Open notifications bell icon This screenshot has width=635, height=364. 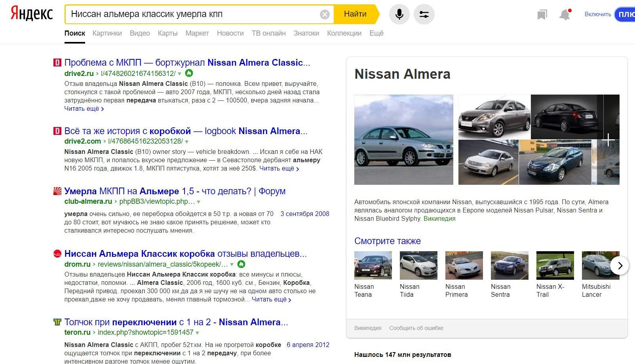pyautogui.click(x=565, y=15)
